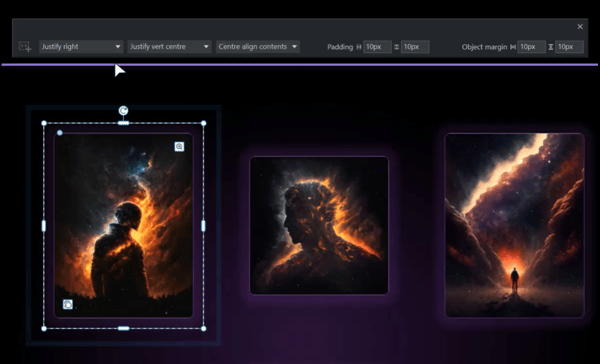Open the Justify right dropdown

81,47
